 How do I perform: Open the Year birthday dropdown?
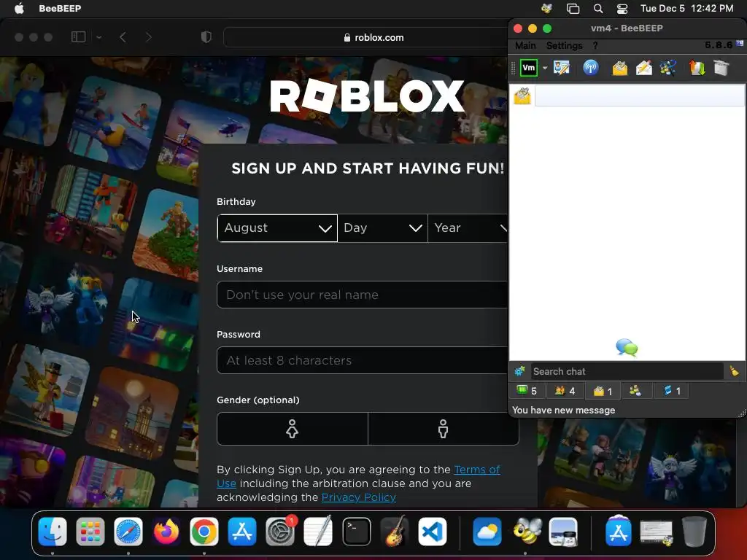click(x=468, y=228)
